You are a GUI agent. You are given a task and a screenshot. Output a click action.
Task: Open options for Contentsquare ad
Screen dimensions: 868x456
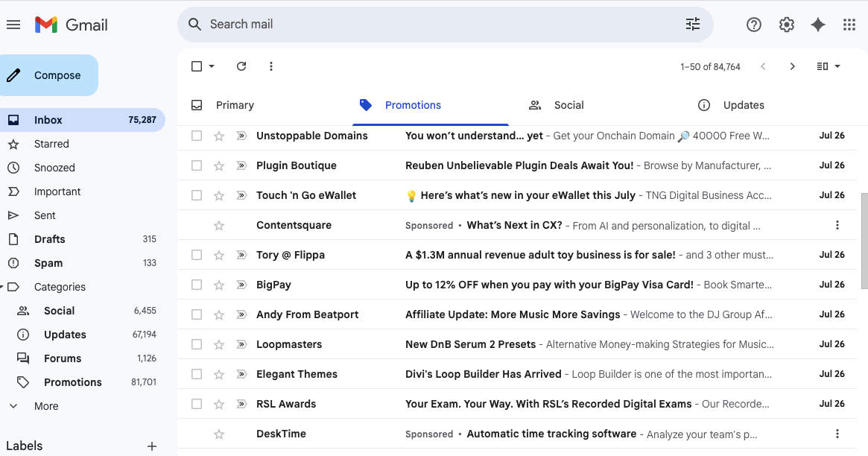(x=837, y=225)
